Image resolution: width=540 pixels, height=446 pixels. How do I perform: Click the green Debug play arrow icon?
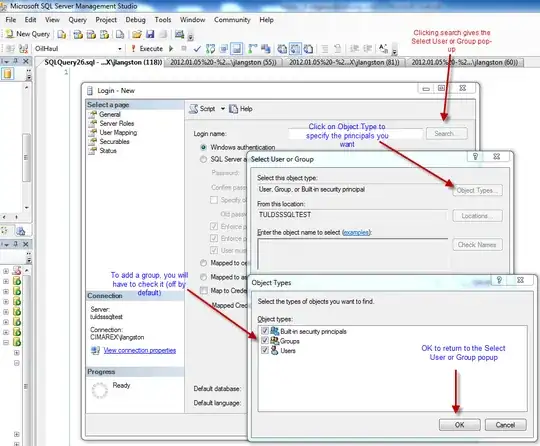tap(171, 49)
